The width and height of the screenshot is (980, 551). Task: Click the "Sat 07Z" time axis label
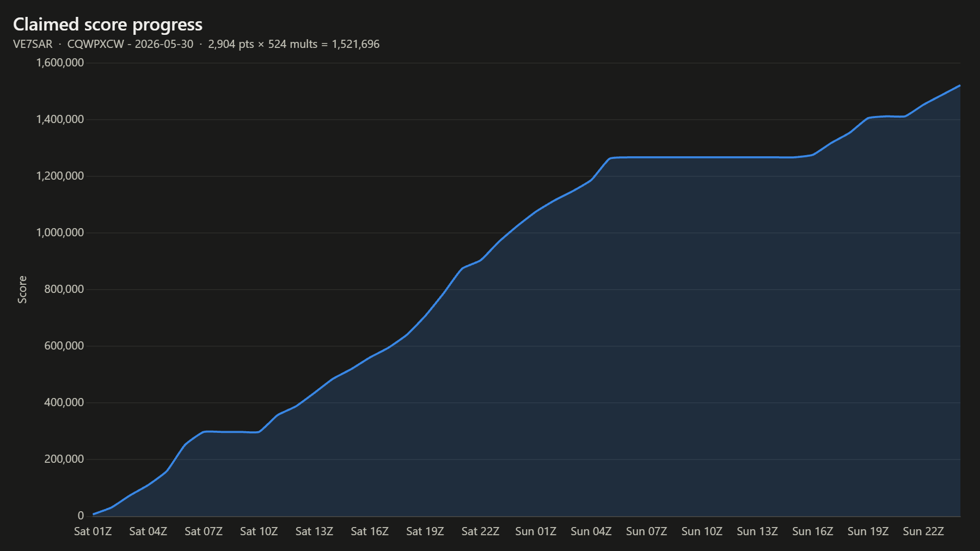click(x=204, y=531)
